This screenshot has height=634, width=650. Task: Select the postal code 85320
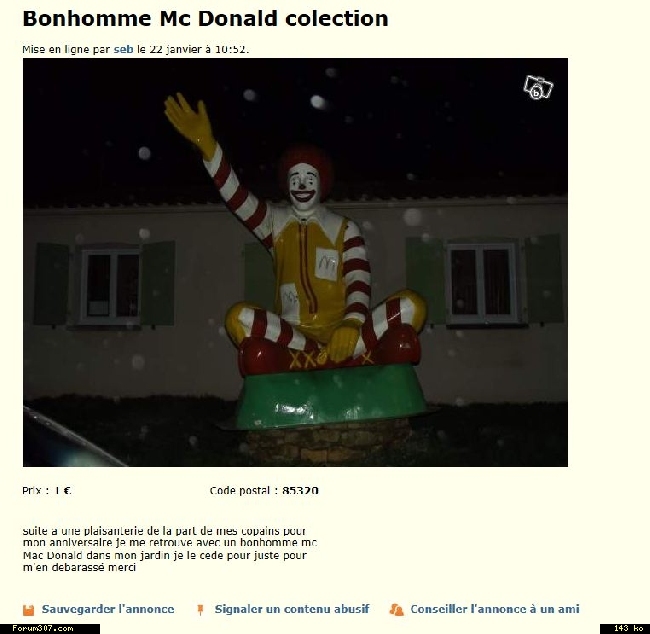tap(300, 491)
